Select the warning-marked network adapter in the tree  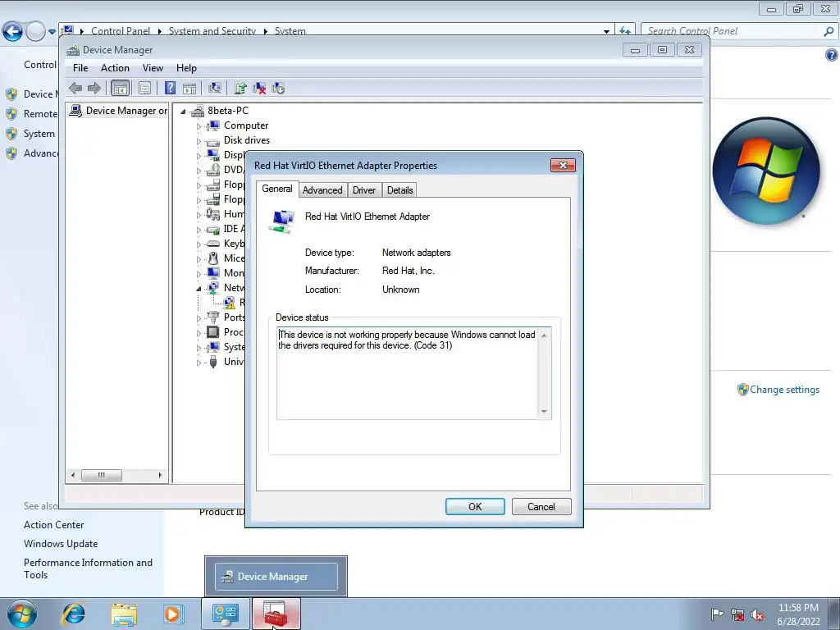230,303
